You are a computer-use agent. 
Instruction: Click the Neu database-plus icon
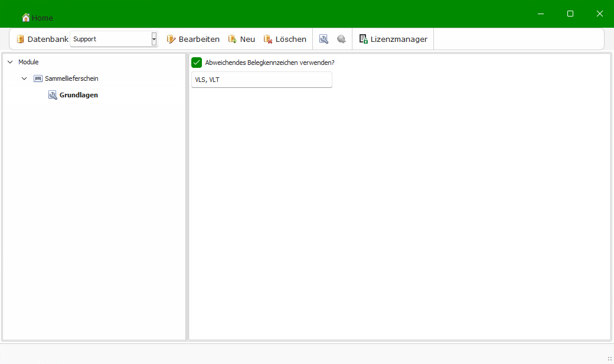(232, 39)
